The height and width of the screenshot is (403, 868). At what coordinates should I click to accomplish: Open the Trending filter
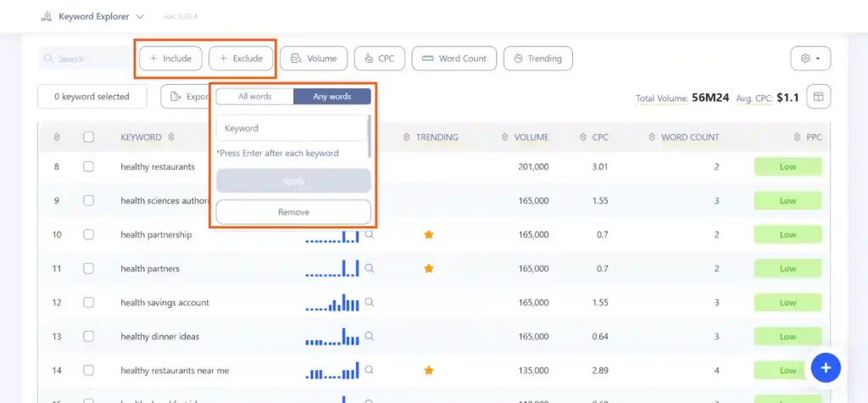537,59
